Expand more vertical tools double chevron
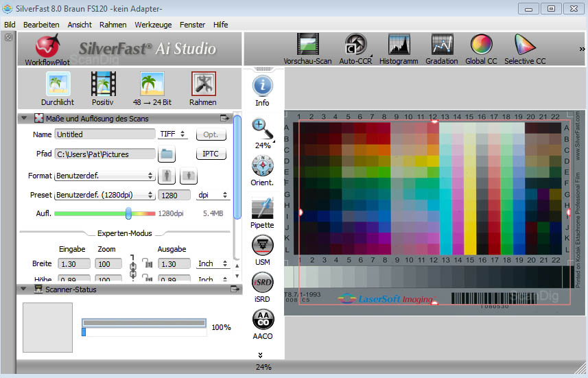 click(x=260, y=355)
